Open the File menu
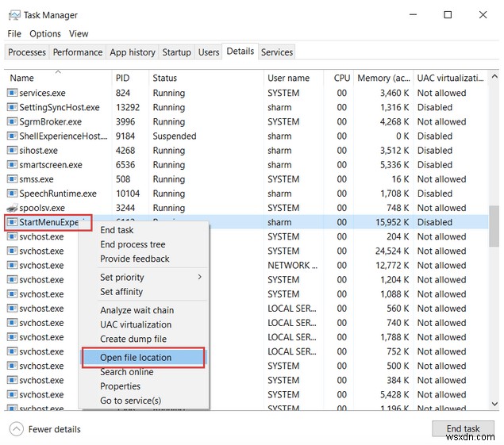 14,34
